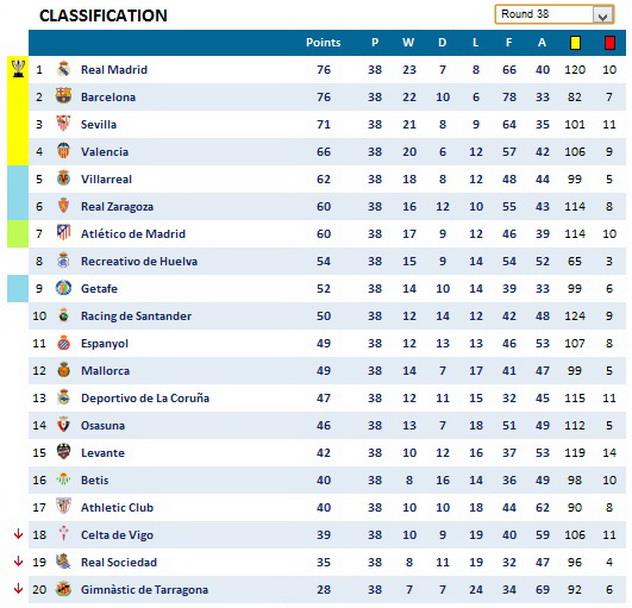
Task: Click the Gimnàstic de Tarragona points value
Action: (x=323, y=589)
